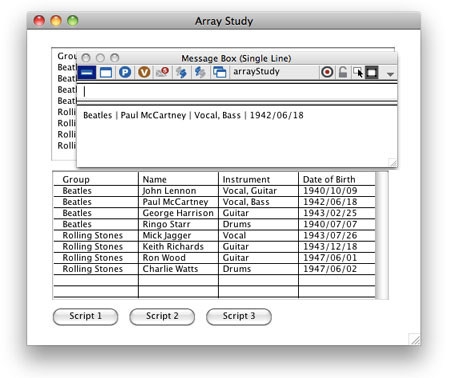Click the Message Box gray minimize button
This screenshot has width=454, height=378.
click(x=100, y=58)
